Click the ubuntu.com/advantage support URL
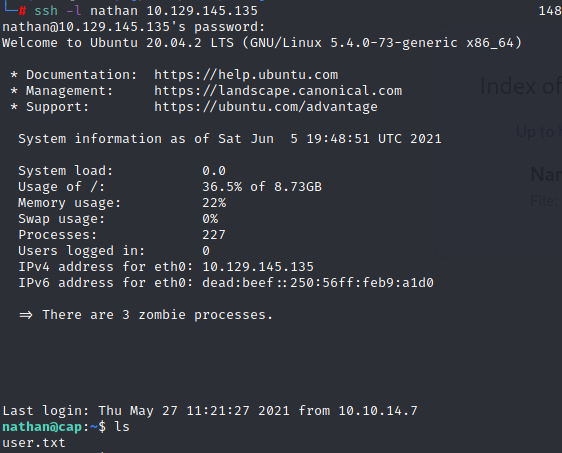This screenshot has height=453, width=562. click(x=266, y=107)
